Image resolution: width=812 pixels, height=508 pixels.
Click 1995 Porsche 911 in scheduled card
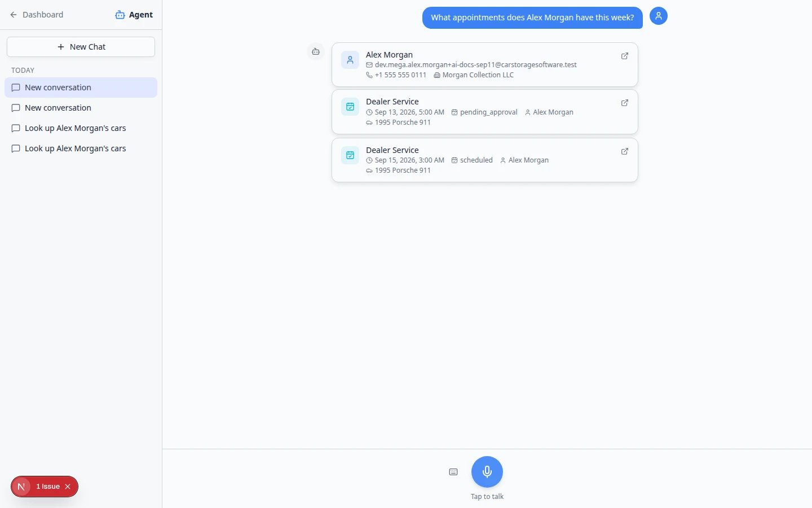tap(403, 170)
